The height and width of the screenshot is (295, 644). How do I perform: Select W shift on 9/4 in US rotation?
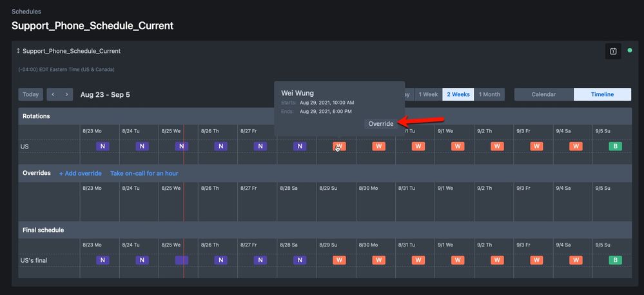point(576,146)
